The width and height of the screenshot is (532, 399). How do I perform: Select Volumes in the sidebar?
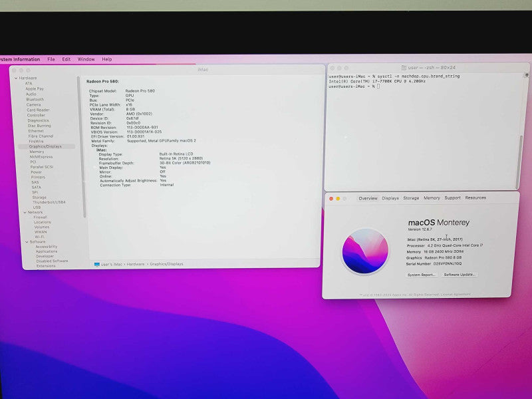[x=42, y=227]
